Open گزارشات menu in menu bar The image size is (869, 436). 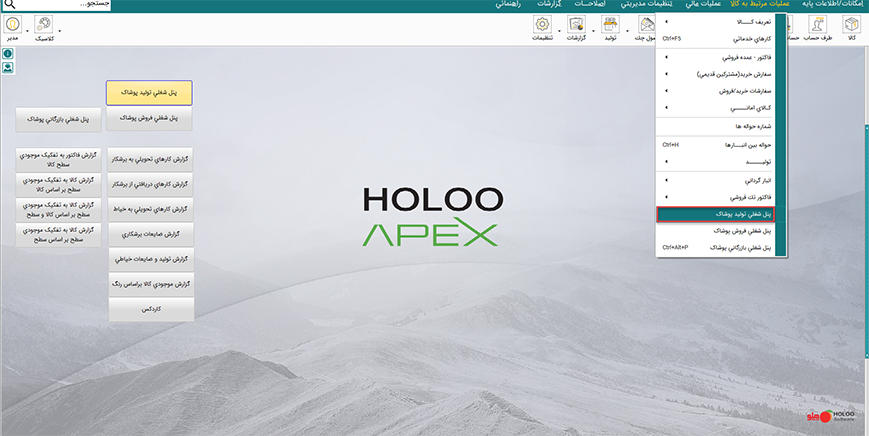click(549, 4)
